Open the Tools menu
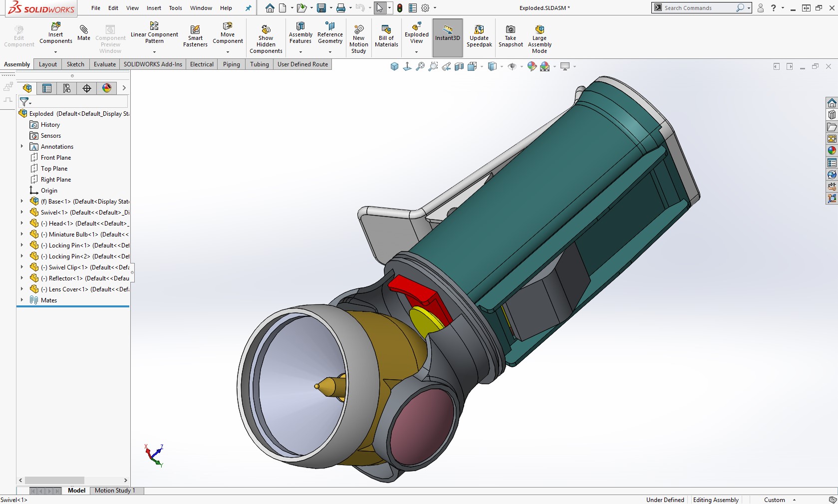This screenshot has height=504, width=838. tap(175, 8)
